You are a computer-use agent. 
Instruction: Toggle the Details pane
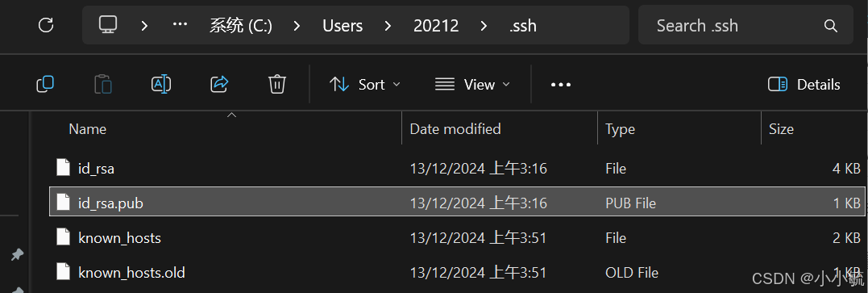tap(804, 84)
